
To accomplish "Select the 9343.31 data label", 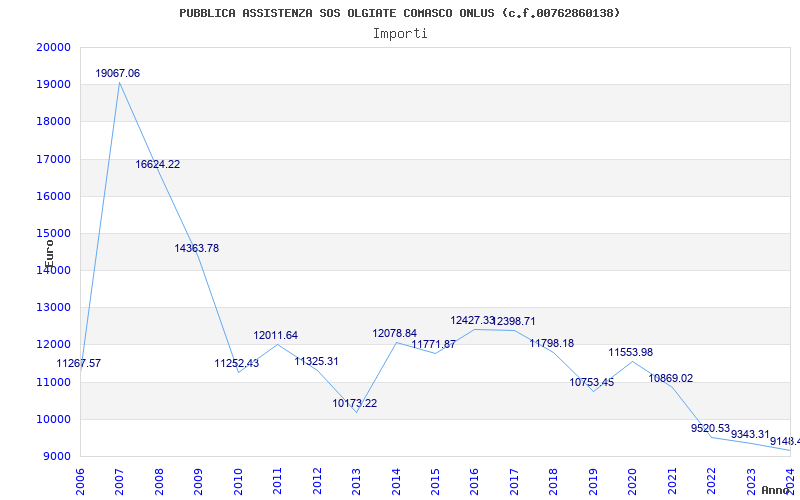I will [750, 435].
